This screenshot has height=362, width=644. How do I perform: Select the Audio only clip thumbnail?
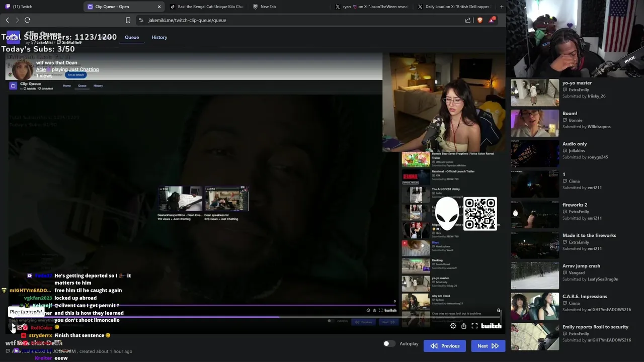(x=535, y=153)
